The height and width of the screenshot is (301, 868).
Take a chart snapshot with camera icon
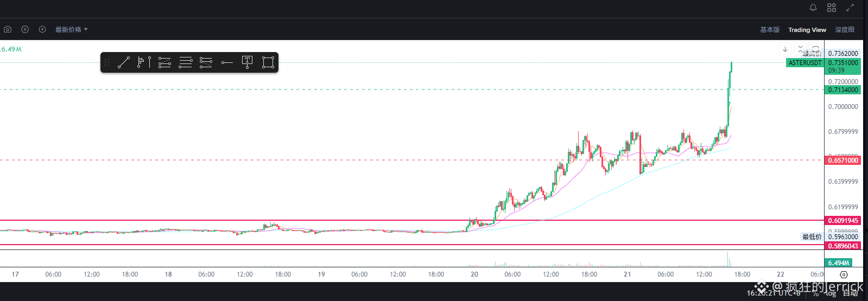8,29
